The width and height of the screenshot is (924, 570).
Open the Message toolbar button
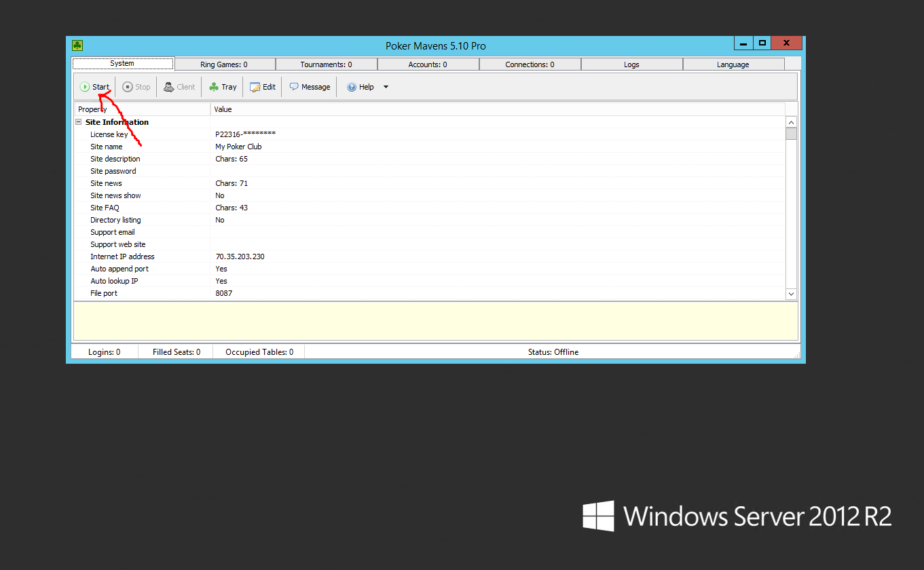click(x=310, y=87)
